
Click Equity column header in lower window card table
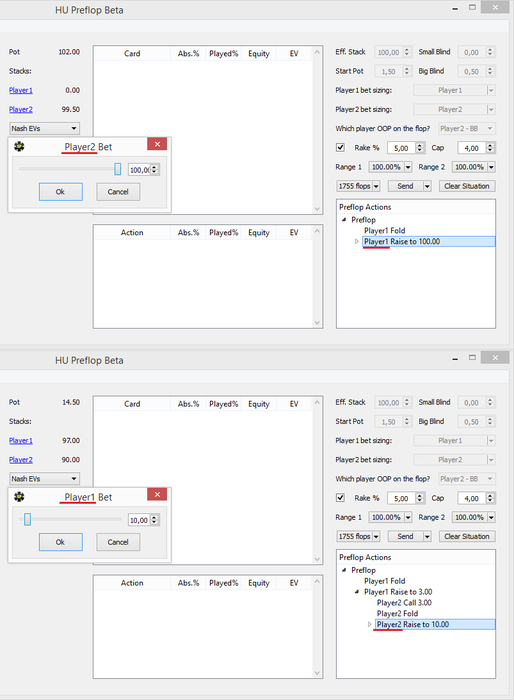(x=259, y=404)
